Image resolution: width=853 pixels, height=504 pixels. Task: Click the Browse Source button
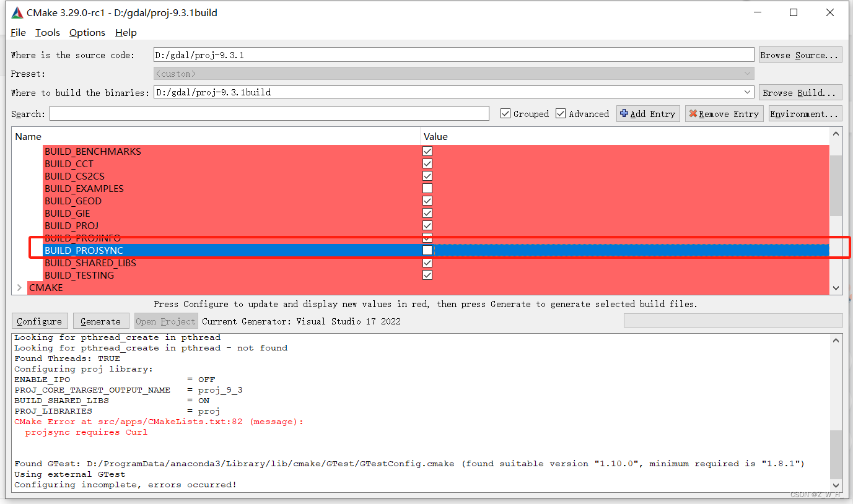(800, 55)
